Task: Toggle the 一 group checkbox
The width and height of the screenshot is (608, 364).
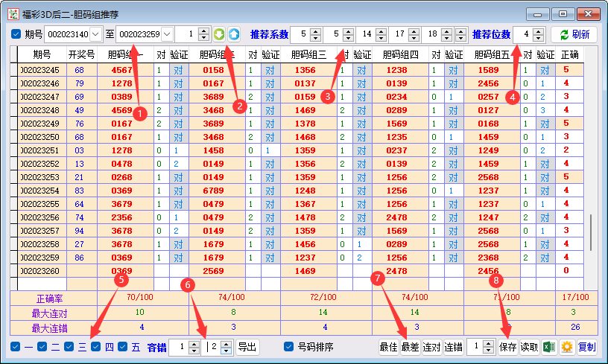Action: click(x=15, y=347)
